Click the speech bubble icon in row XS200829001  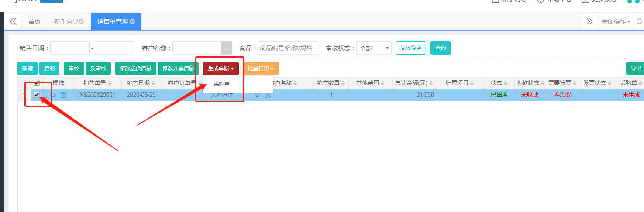click(53, 95)
